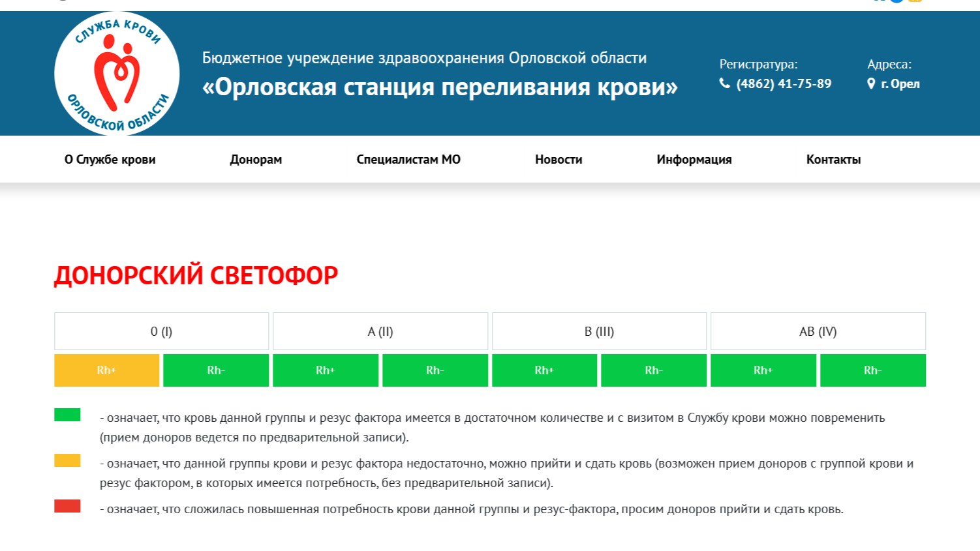Screen dimensions: 980x551
Task: Click green Rh+ cell under A (II)
Action: coord(326,370)
